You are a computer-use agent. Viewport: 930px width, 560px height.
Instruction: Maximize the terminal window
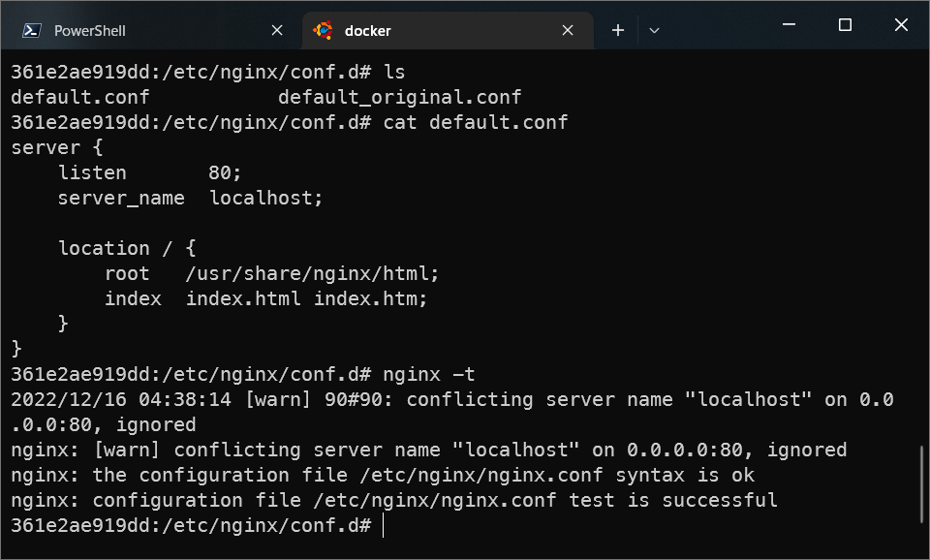click(x=845, y=25)
